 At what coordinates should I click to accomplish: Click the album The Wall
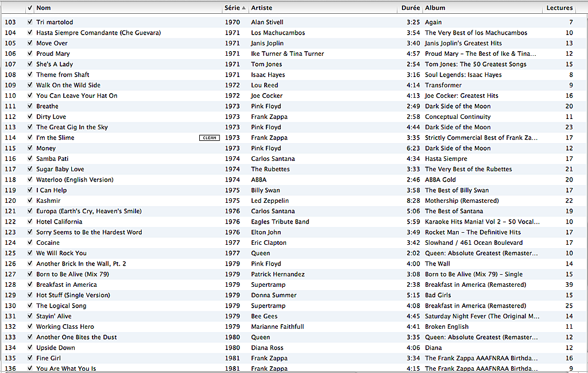point(437,264)
